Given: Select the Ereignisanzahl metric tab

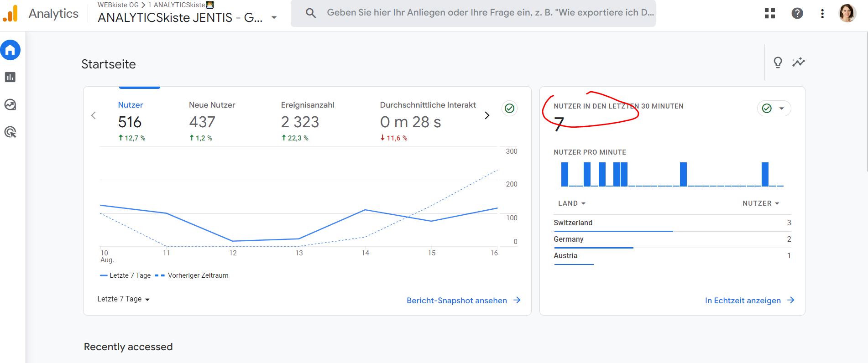Looking at the screenshot, I should coord(307,121).
